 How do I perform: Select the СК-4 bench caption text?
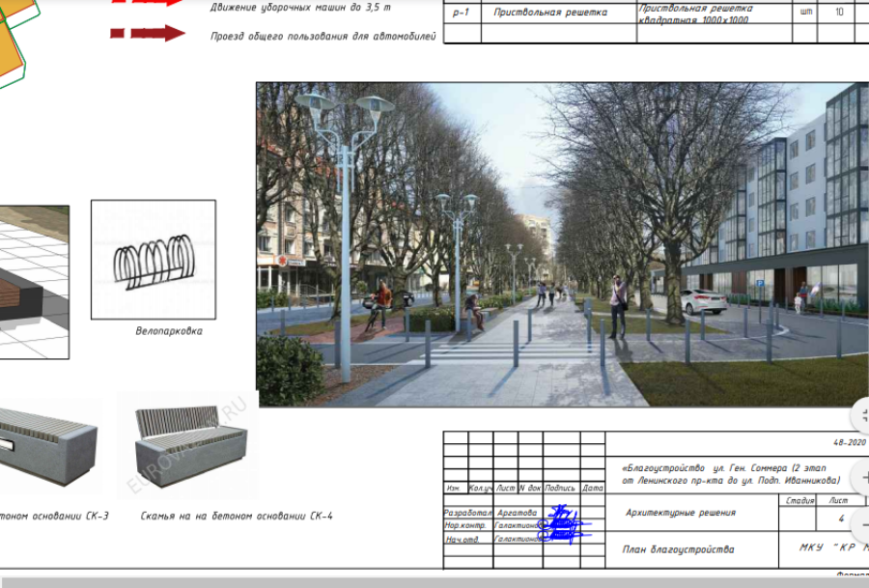click(x=236, y=517)
